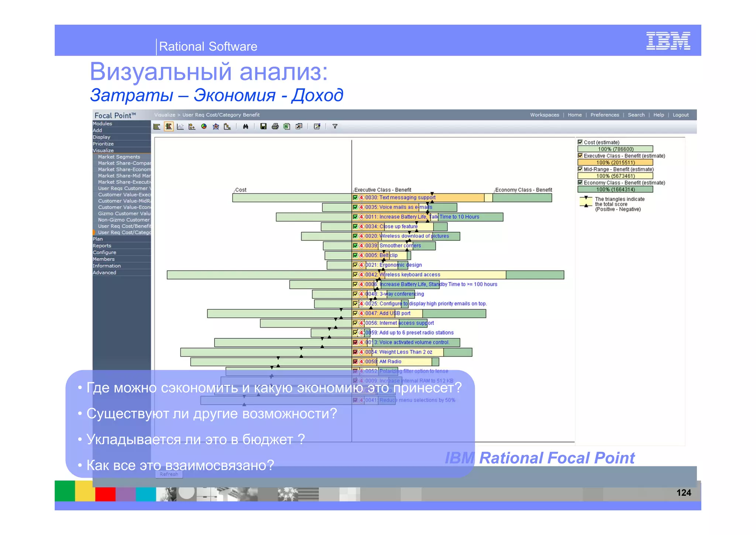The width and height of the screenshot is (756, 535).
Task: Click the printer icon in toolbar
Action: pyautogui.click(x=275, y=126)
